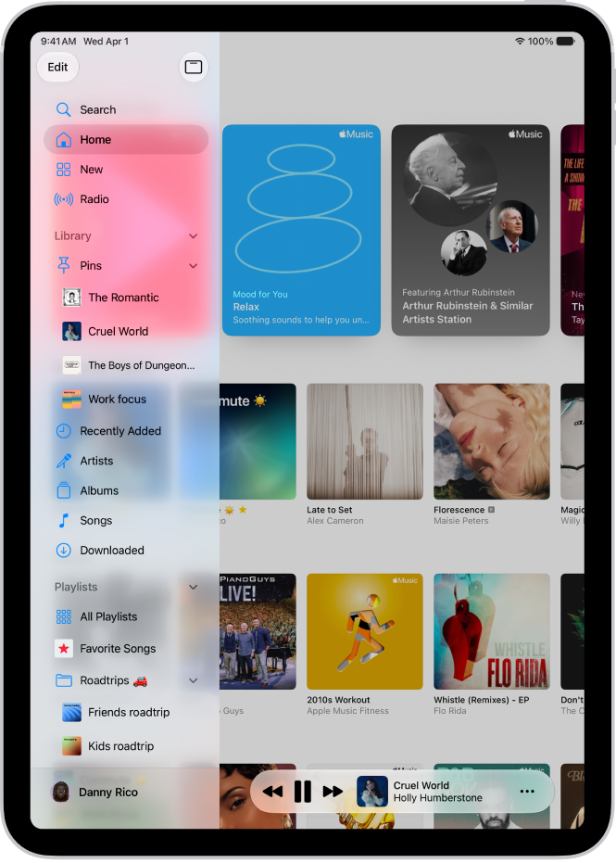The height and width of the screenshot is (863, 616).
Task: Click the Cruel World song title in mini player
Action: click(421, 785)
